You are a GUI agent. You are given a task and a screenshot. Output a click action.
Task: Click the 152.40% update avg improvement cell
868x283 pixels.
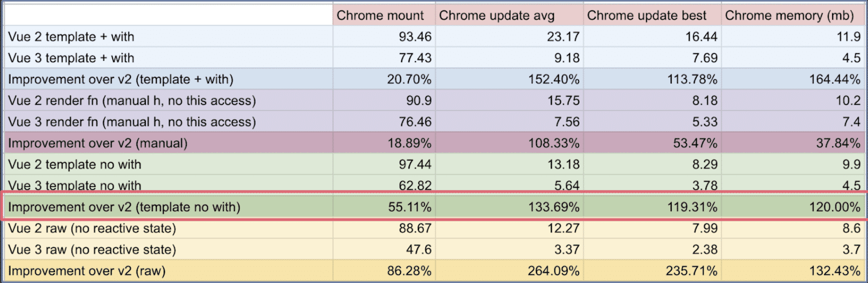[x=509, y=79]
